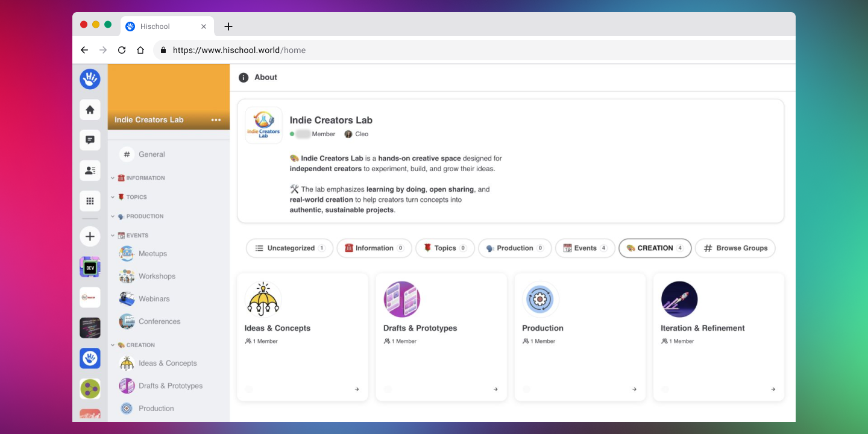The width and height of the screenshot is (868, 434).
Task: Switch to the DEV community icon
Action: click(90, 267)
